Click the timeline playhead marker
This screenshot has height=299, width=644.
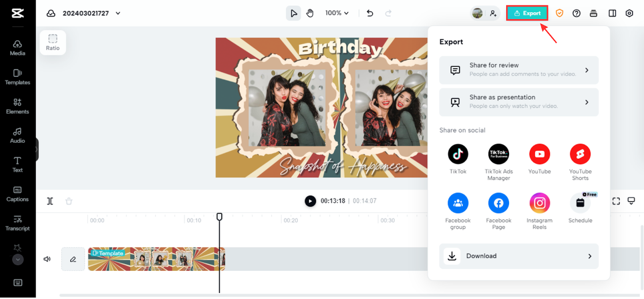click(219, 217)
